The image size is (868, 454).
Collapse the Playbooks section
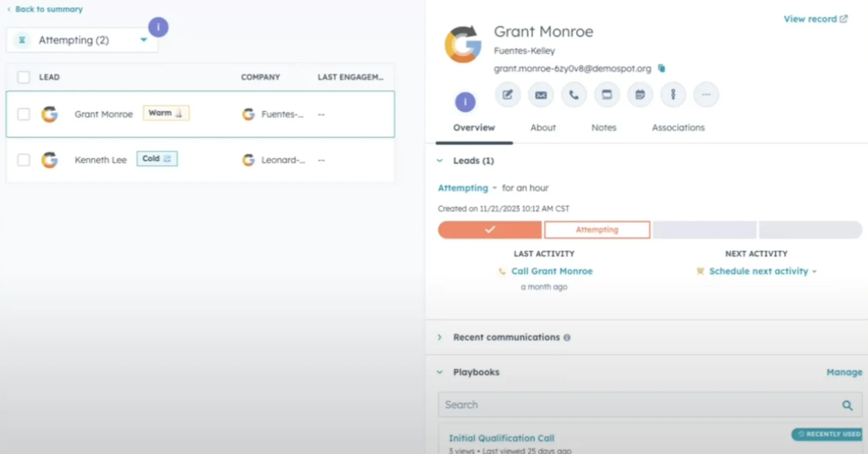pos(440,372)
